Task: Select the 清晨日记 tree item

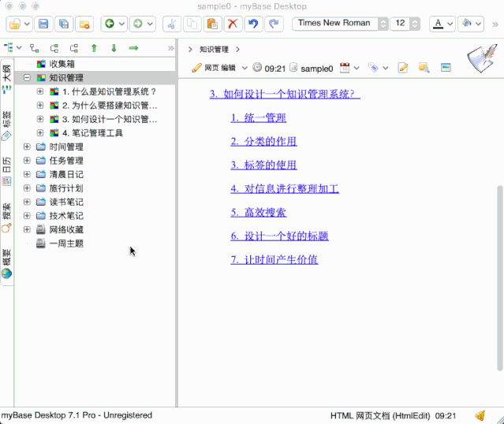Action: click(x=66, y=174)
